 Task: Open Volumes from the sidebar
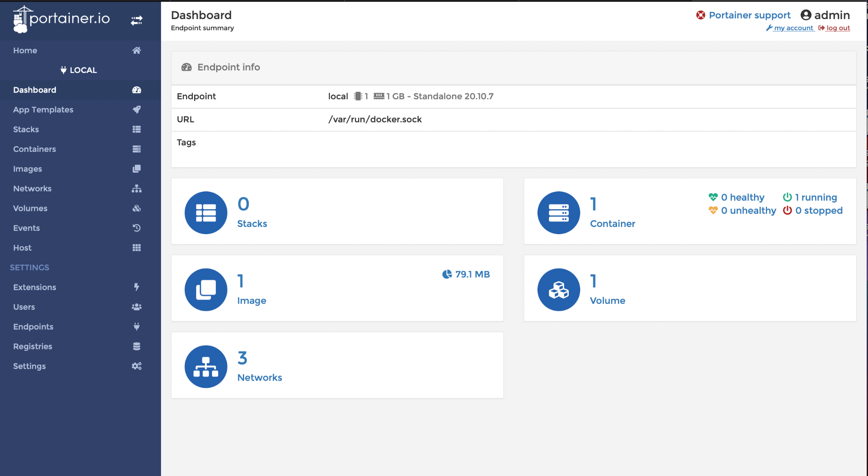pos(30,208)
